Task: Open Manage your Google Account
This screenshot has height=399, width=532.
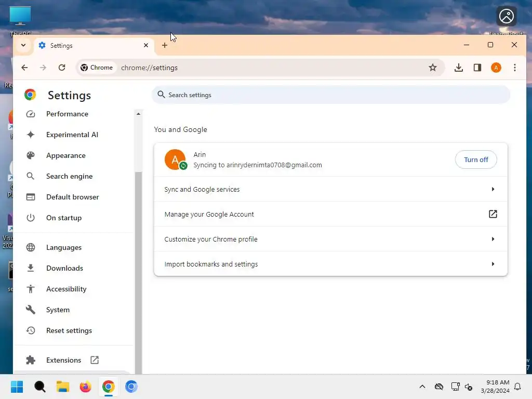Action: pyautogui.click(x=330, y=214)
